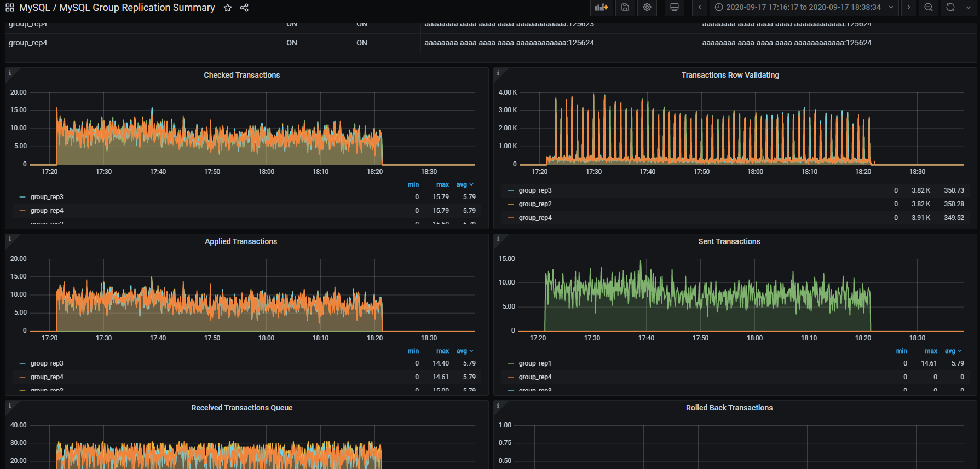Image resolution: width=980 pixels, height=469 pixels.
Task: Toggle group_rep2 series in Transactions Row Validating legend
Action: 535,204
